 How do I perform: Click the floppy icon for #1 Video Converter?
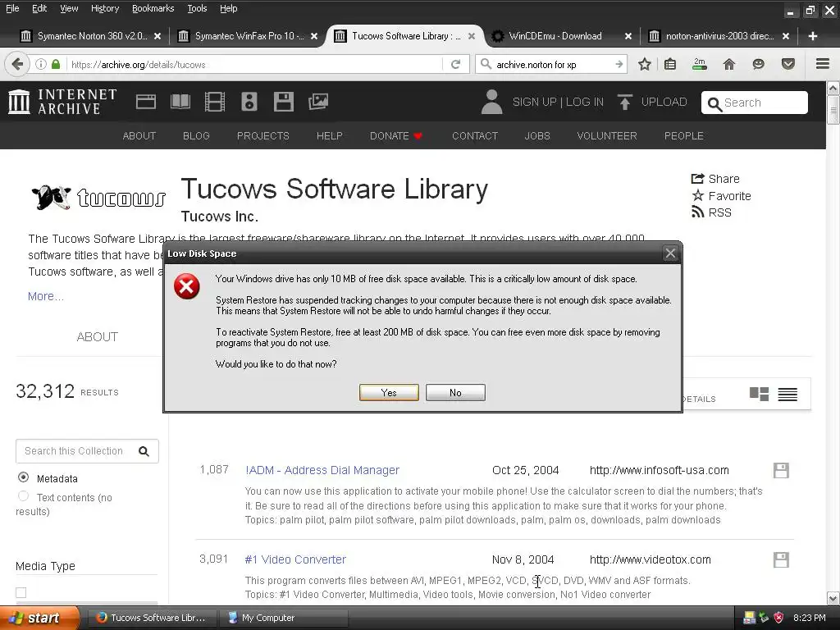click(x=781, y=559)
